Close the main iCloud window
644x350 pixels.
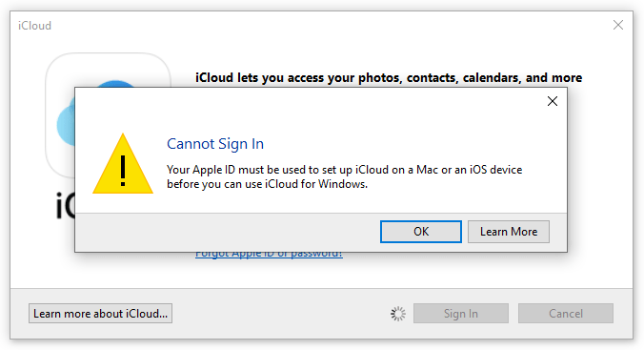[618, 25]
